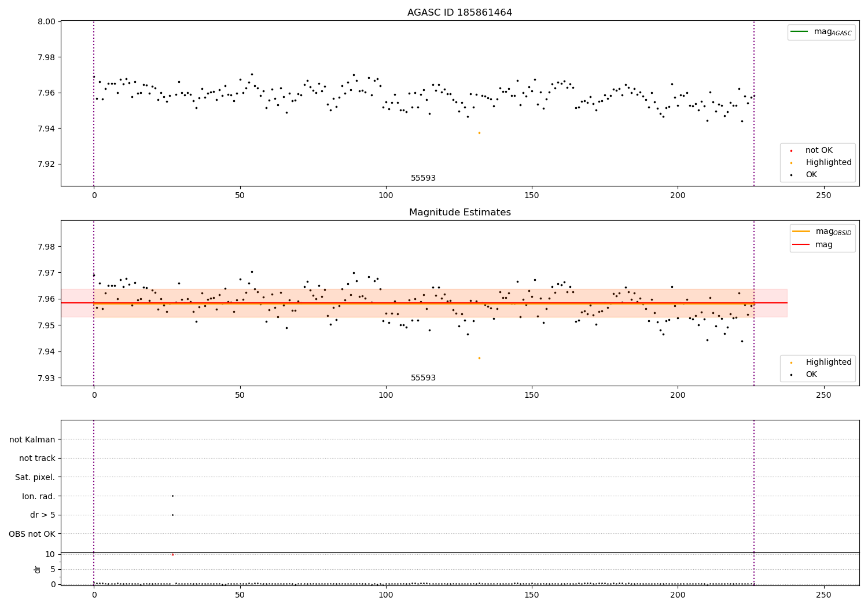Viewport: 868px width, 608px height.
Task: Click the 7.93 y-tick label in middle plot
Action: pyautogui.click(x=46, y=378)
